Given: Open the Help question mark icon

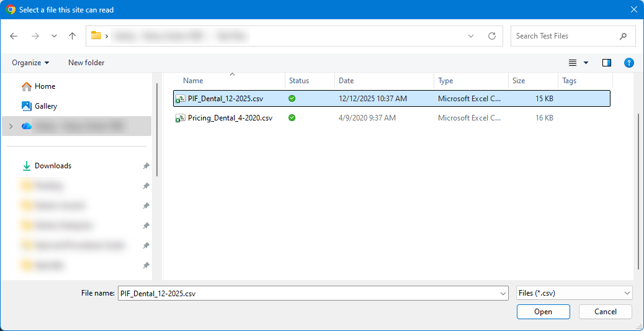Looking at the screenshot, I should pyautogui.click(x=629, y=63).
